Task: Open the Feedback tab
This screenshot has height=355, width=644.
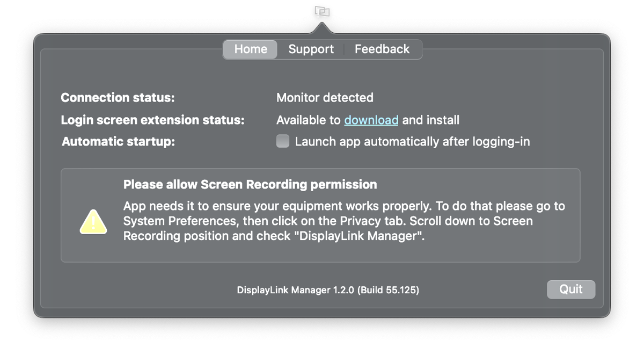Action: (382, 49)
